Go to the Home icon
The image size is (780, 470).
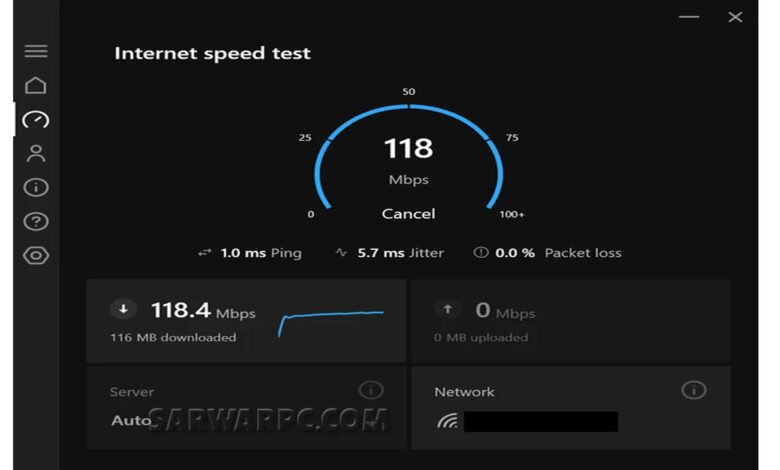click(36, 86)
